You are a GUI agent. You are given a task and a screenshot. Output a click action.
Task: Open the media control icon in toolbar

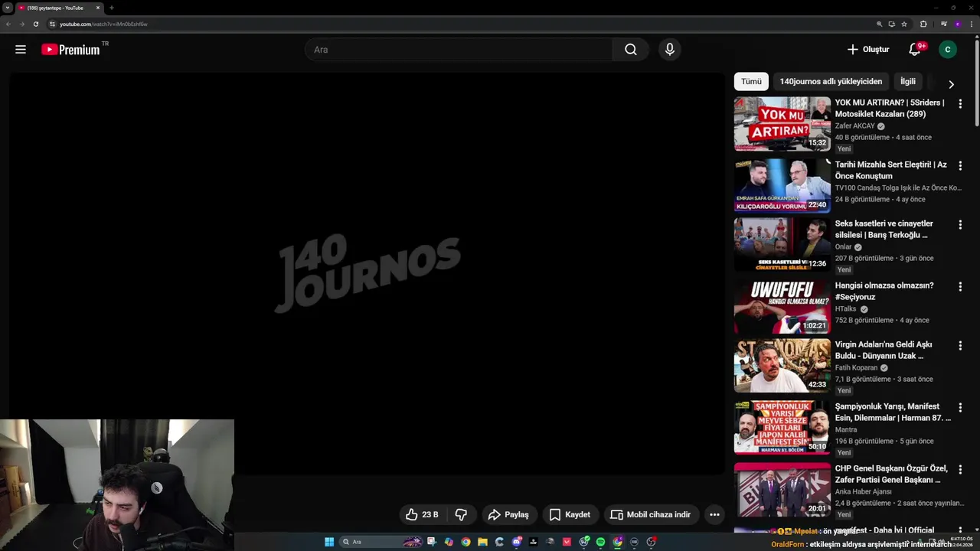tap(943, 24)
